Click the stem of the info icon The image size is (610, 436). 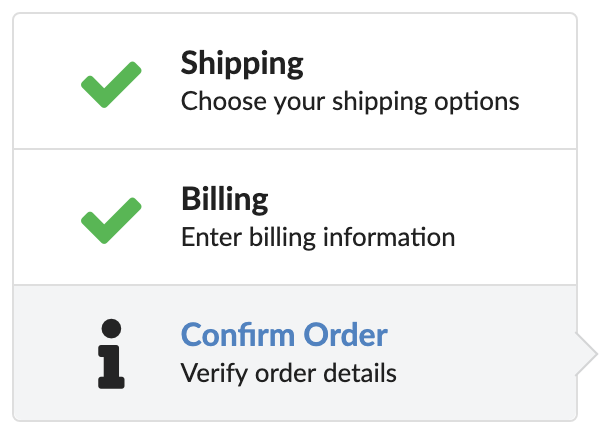(111, 367)
